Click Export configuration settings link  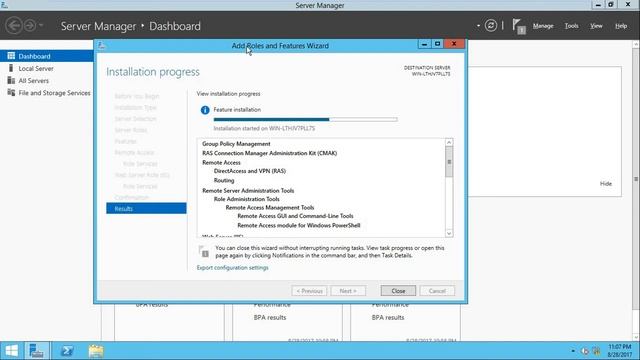233,268
